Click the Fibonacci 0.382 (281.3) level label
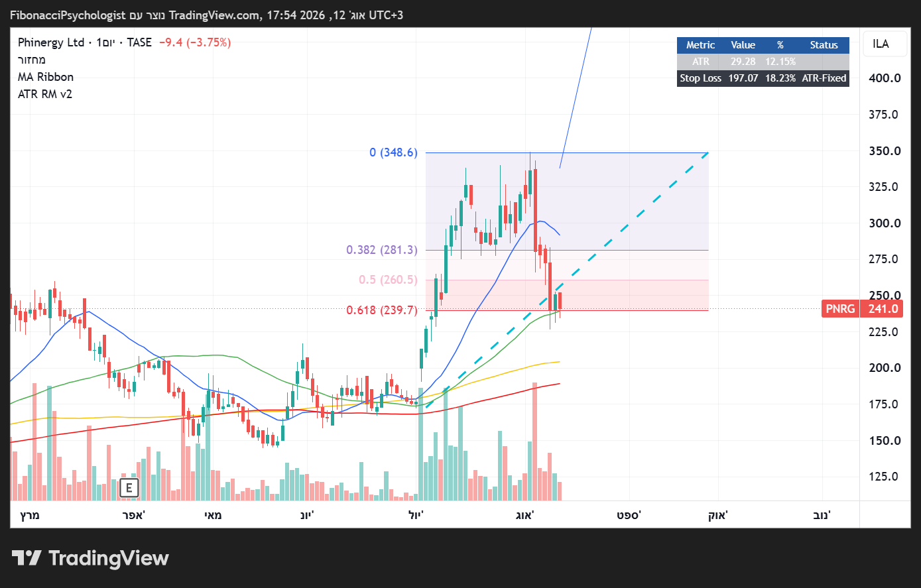Image resolution: width=921 pixels, height=588 pixels. (x=382, y=250)
